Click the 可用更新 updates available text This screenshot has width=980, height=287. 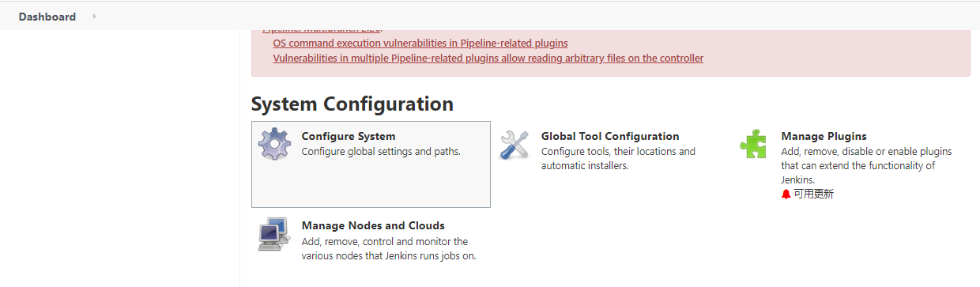(x=814, y=194)
